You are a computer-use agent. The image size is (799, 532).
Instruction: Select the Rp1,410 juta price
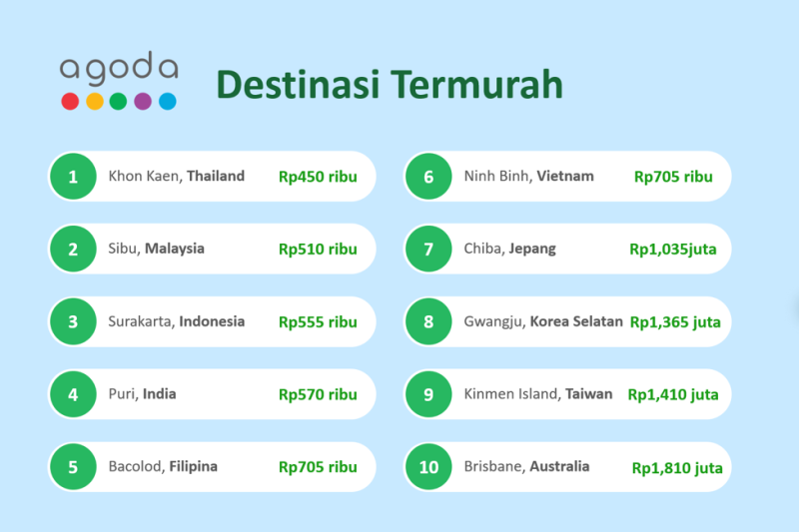click(673, 394)
